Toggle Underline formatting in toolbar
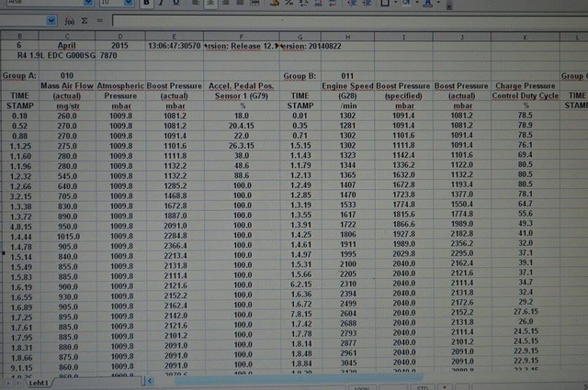The image size is (588, 390). click(175, 3)
